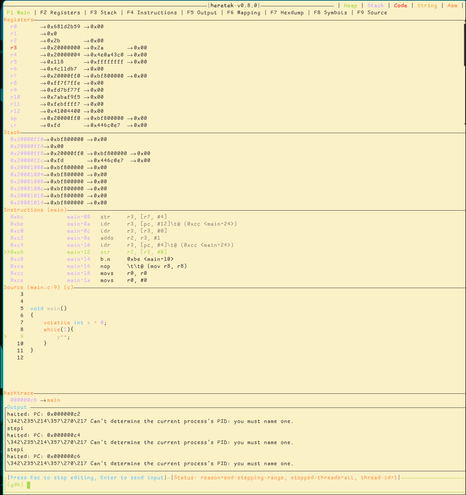Click stack address 0x20000ffc
Screen dimensions: 466x495
(27, 160)
